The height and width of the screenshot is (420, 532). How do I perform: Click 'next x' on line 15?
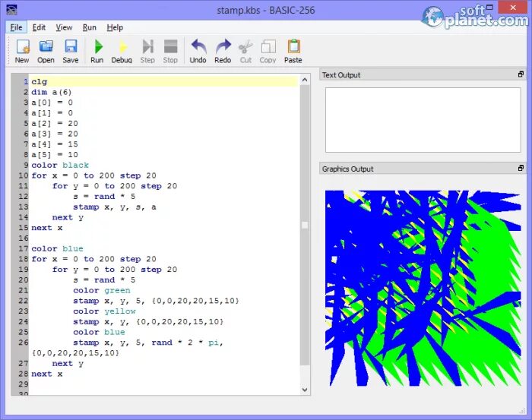pos(47,228)
